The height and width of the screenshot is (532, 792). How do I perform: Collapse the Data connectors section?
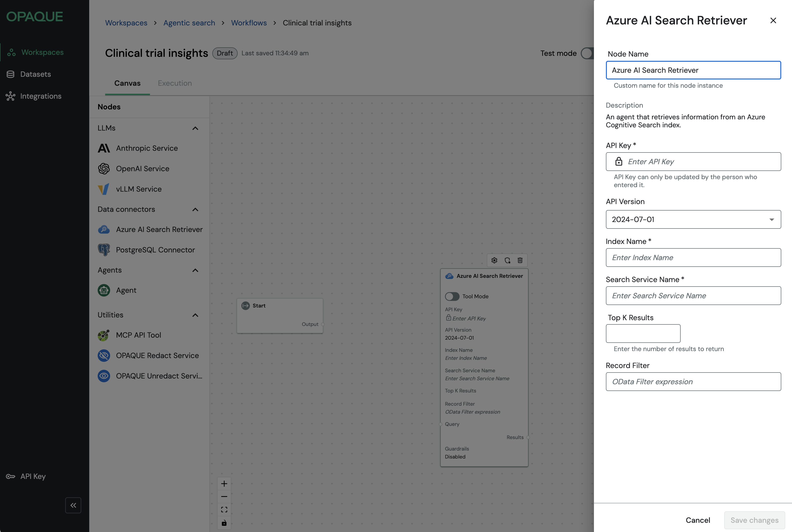pyautogui.click(x=195, y=209)
